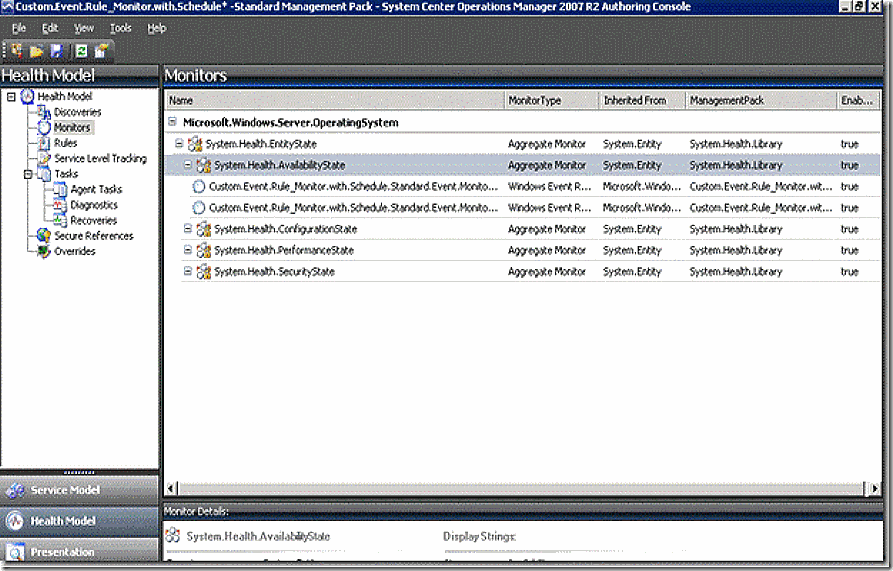
Task: Click the Overrides tree icon
Action: click(44, 251)
